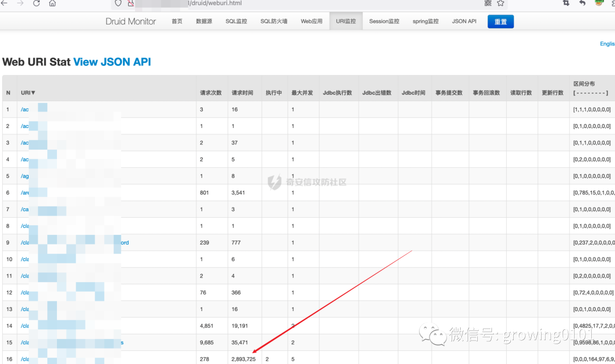Click the browser forward arrow
The height and width of the screenshot is (364, 615).
(20, 3)
